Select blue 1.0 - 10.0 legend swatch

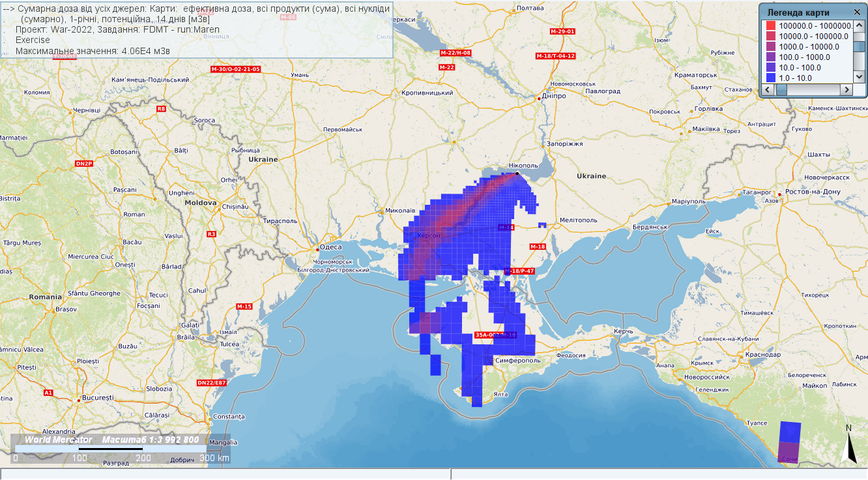pyautogui.click(x=770, y=78)
